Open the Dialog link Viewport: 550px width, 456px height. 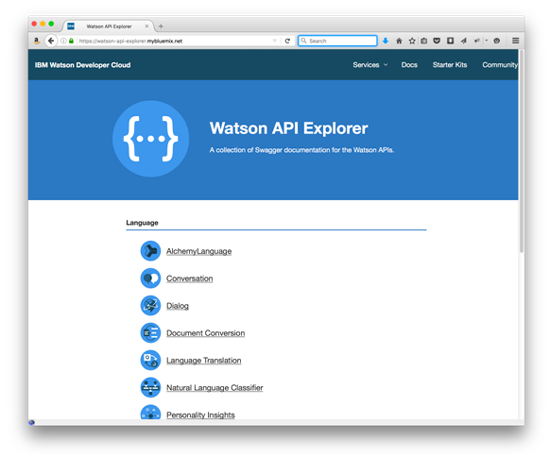click(x=177, y=306)
